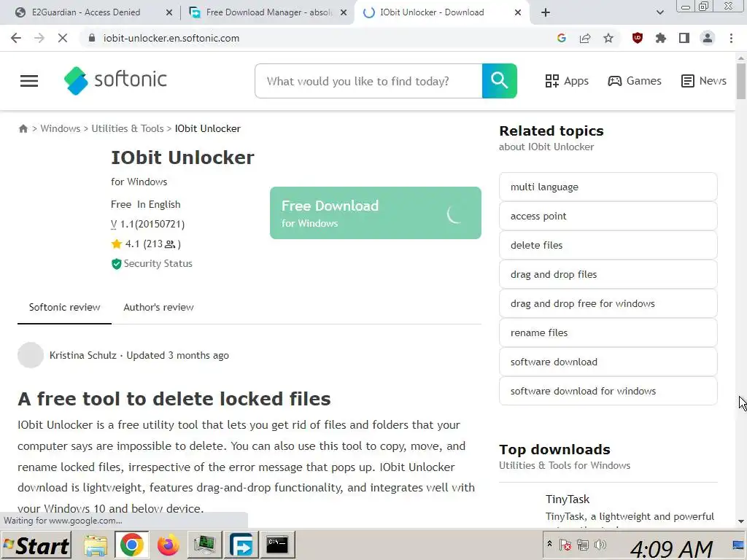The image size is (747, 560).
Task: Open TinyTask in Top downloads
Action: (x=567, y=499)
